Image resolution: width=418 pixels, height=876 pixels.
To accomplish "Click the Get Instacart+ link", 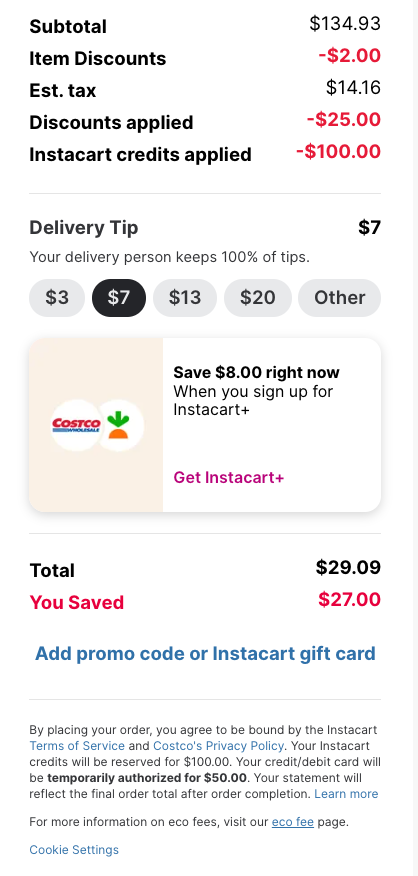I will tap(229, 478).
